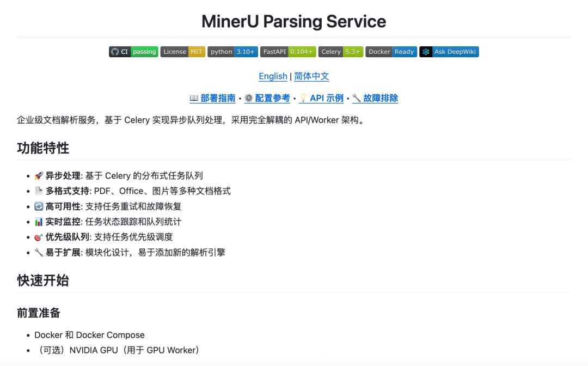588x366 pixels.
Task: Click the 易于扩展 bold label
Action: click(x=63, y=252)
